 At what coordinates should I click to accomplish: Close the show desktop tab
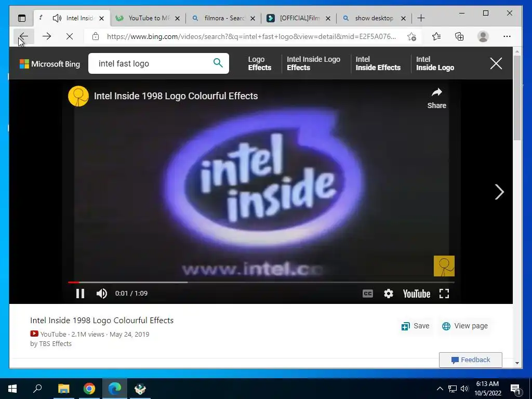[403, 18]
